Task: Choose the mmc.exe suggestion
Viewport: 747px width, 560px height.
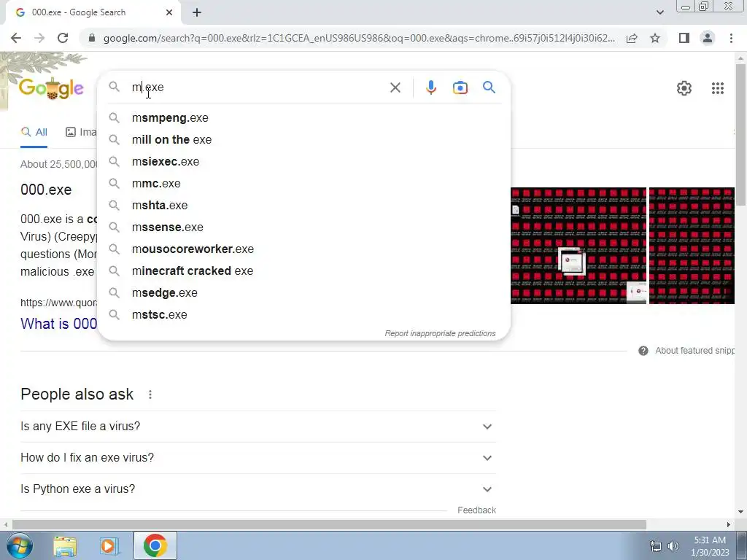Action: pyautogui.click(x=304, y=183)
